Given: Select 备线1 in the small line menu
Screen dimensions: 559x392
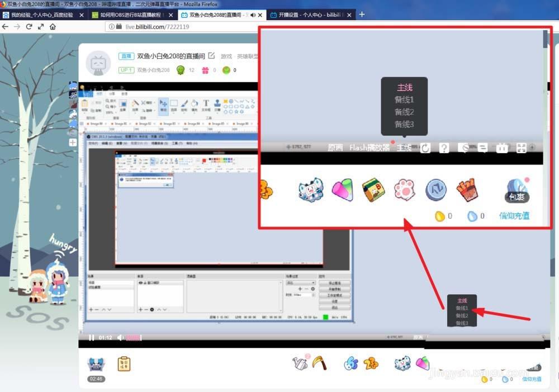Looking at the screenshot, I should [x=461, y=308].
